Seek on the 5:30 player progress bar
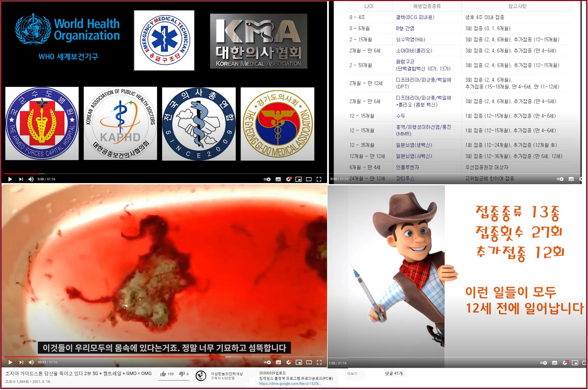 164,174
